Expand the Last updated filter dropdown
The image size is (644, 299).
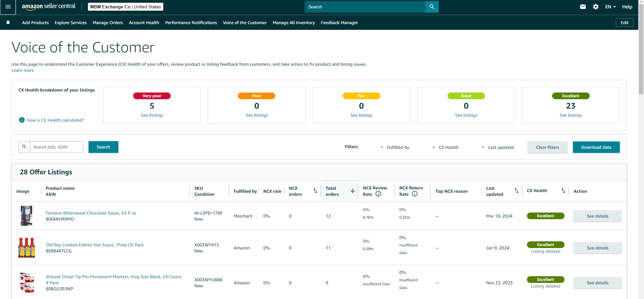pyautogui.click(x=497, y=147)
